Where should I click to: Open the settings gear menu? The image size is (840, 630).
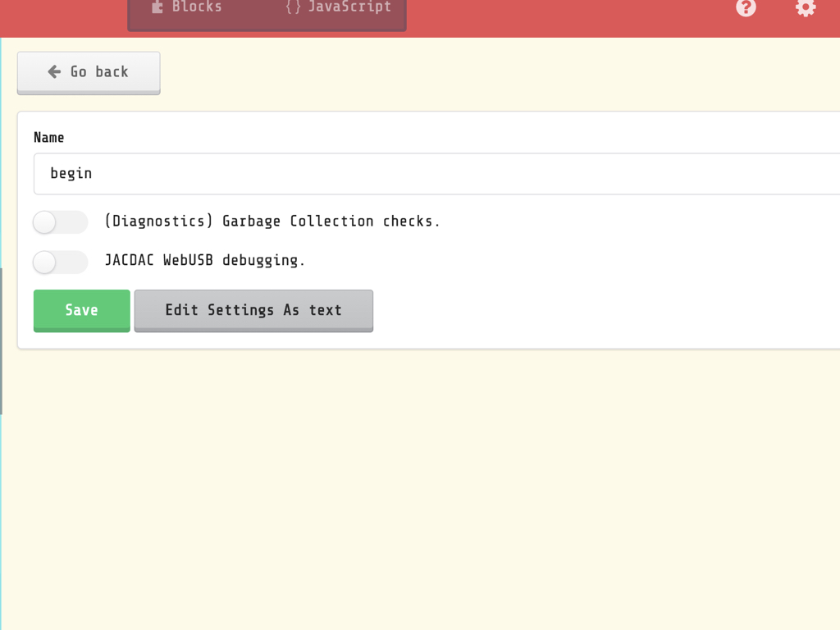pos(806,7)
